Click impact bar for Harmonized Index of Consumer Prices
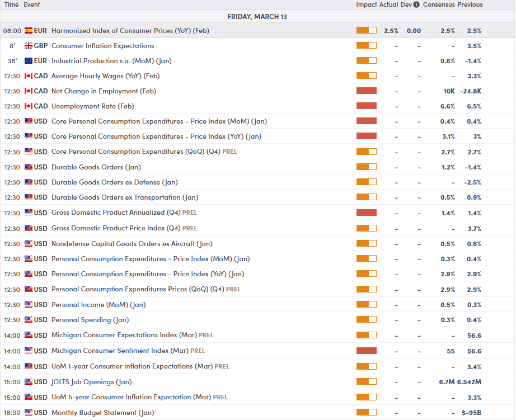The height and width of the screenshot is (420, 516). pyautogui.click(x=366, y=30)
